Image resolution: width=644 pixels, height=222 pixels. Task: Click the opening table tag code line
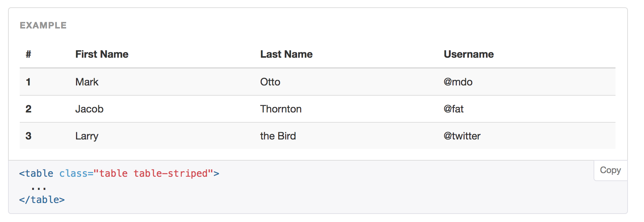119,173
